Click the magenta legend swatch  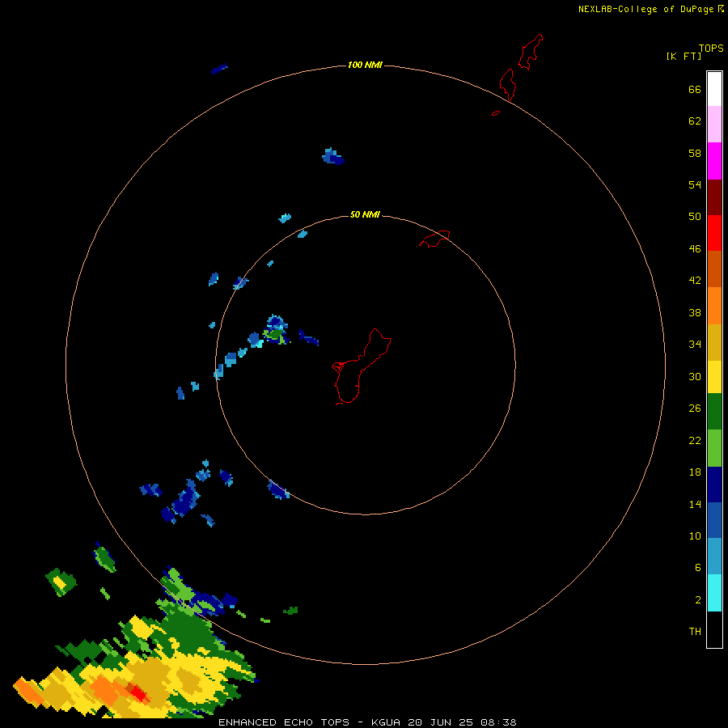(714, 161)
